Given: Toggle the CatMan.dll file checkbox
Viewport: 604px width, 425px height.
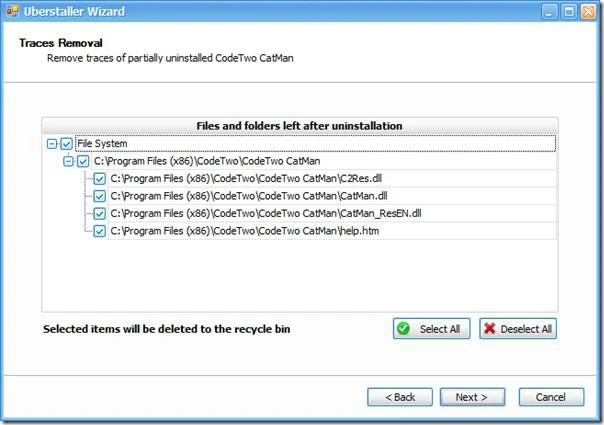Looking at the screenshot, I should (99, 196).
